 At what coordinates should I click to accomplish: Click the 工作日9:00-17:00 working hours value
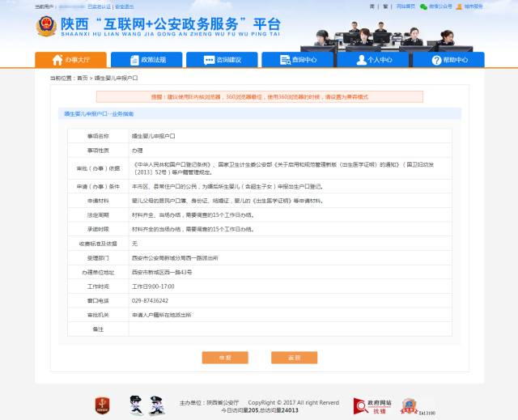(x=153, y=286)
